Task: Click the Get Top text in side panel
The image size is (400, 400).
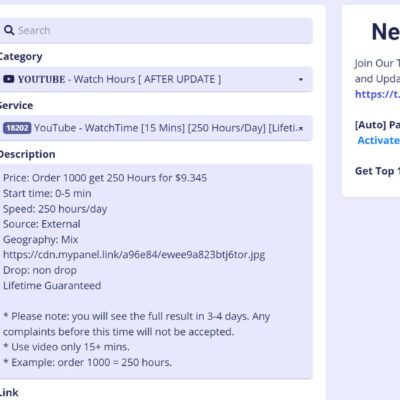Action: [377, 171]
